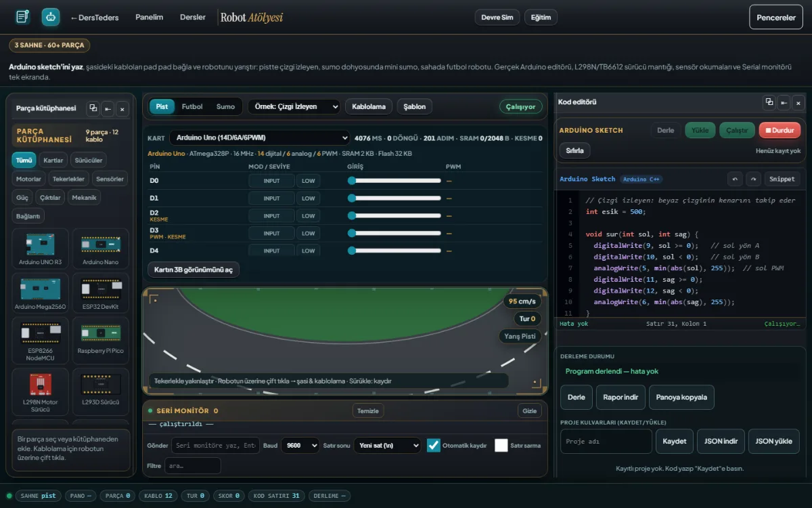Download the project with JSON indir

pyautogui.click(x=721, y=441)
